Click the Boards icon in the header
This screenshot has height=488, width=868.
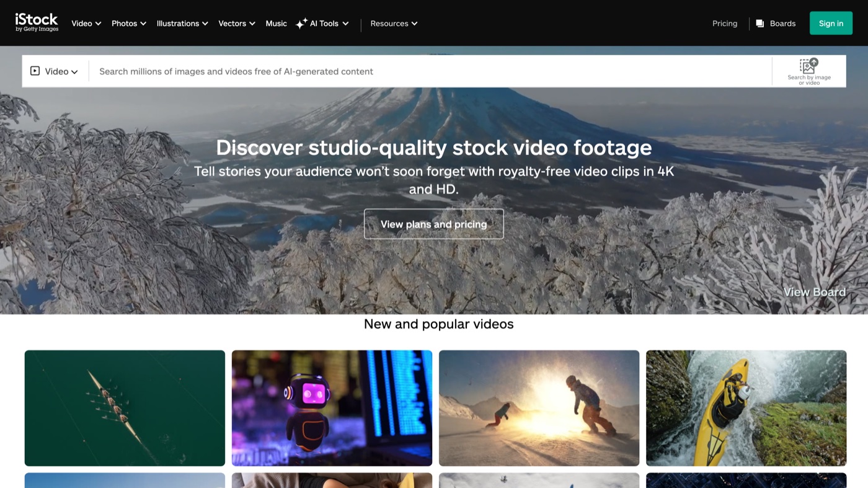[759, 24]
